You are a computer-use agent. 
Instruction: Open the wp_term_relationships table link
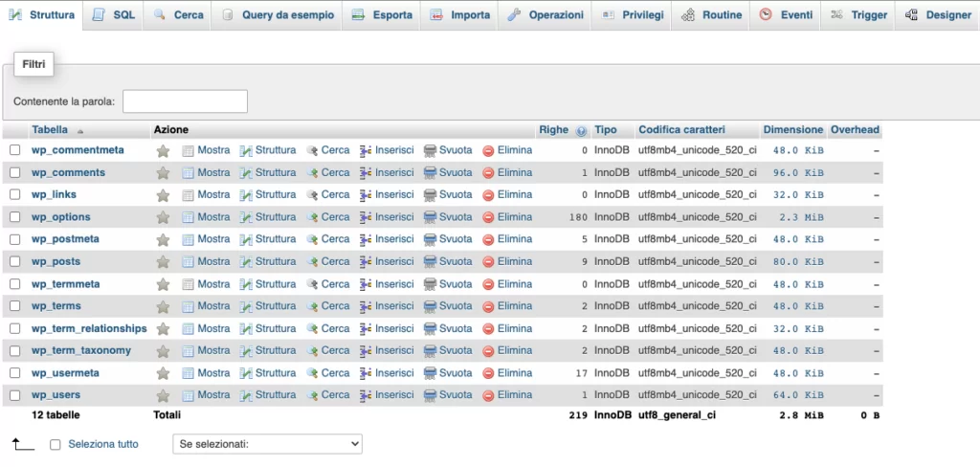coord(89,328)
